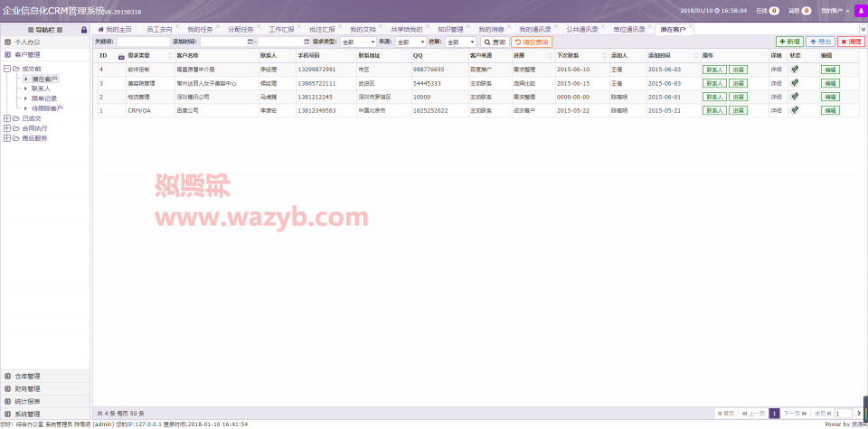Image resolution: width=868 pixels, height=429 pixels.
Task: Open 我的账户 dropdown menu
Action: point(835,11)
